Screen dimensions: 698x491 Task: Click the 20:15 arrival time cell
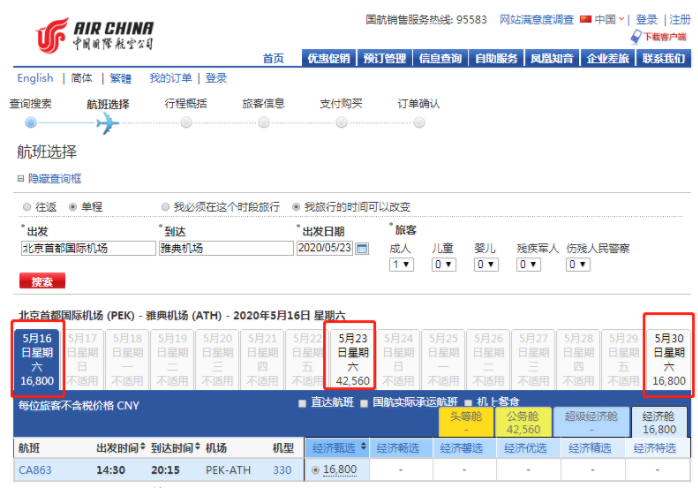click(x=165, y=470)
